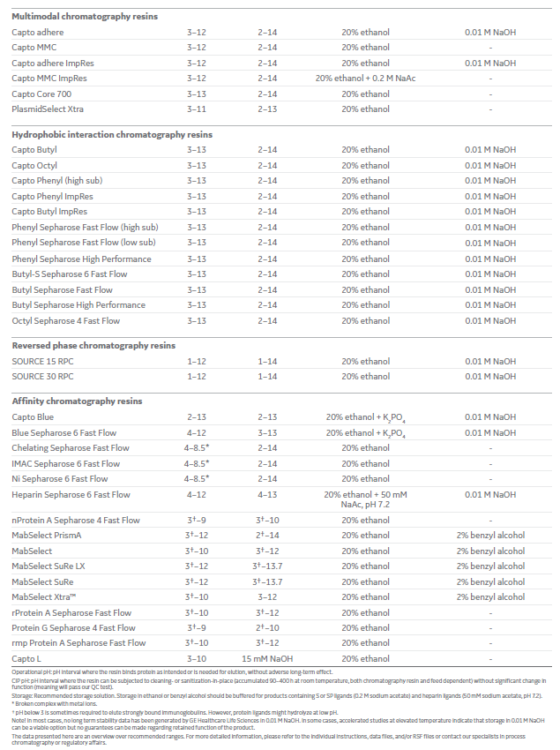The height and width of the screenshot is (750, 560).
Task: Select 'Phenyl Sepharose High Performance' row name
Action: coord(81,259)
